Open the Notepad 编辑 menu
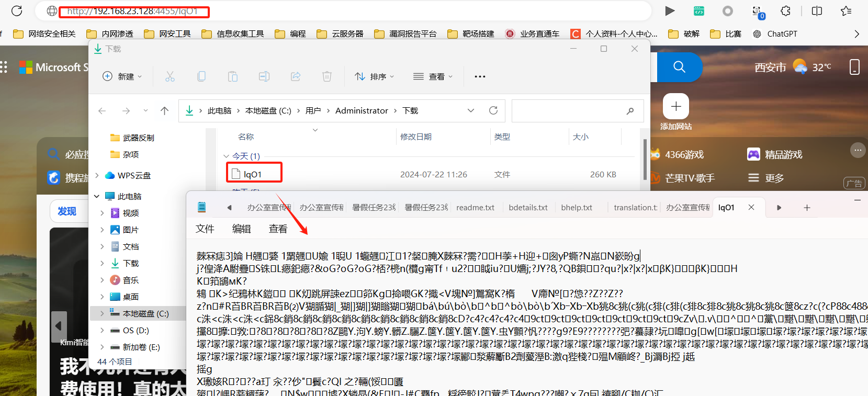Viewport: 868px width, 396px height. (x=242, y=229)
